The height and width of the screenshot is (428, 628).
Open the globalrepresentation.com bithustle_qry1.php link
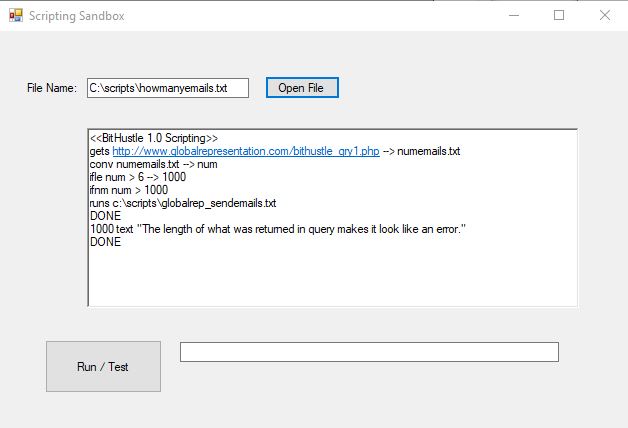(246, 151)
